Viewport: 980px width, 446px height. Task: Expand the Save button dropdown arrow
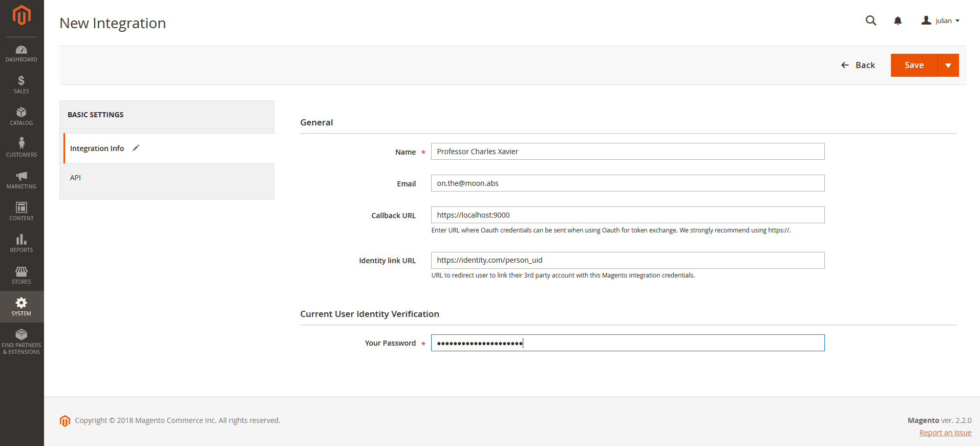tap(948, 66)
